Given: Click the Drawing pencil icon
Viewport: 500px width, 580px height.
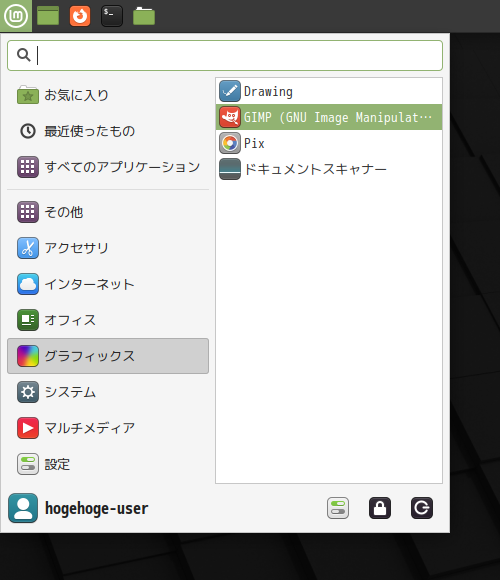Looking at the screenshot, I should click(x=230, y=91).
